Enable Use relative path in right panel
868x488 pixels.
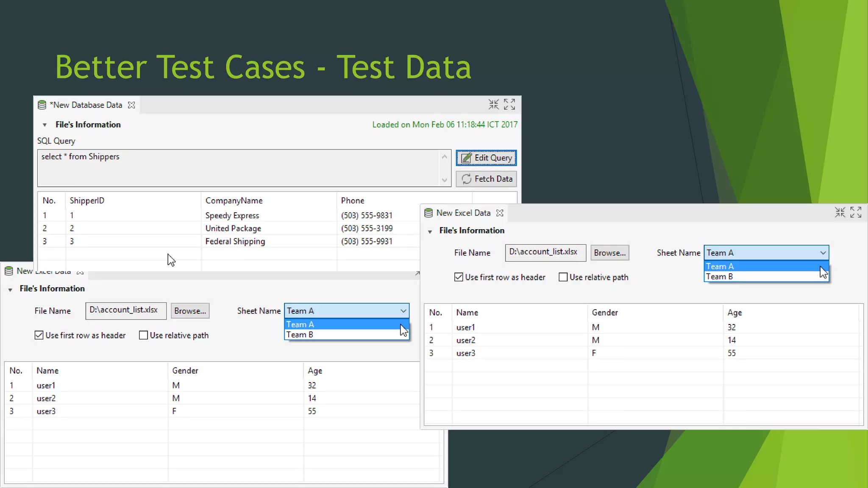[563, 277]
